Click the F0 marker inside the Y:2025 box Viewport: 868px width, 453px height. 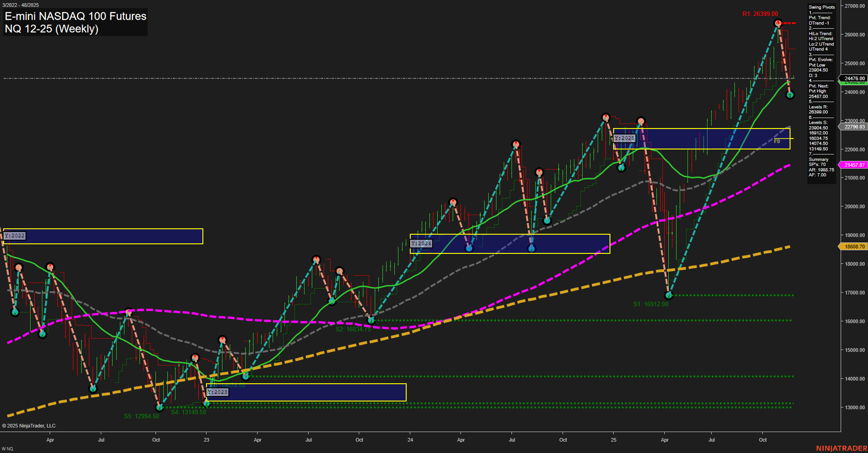(x=777, y=141)
